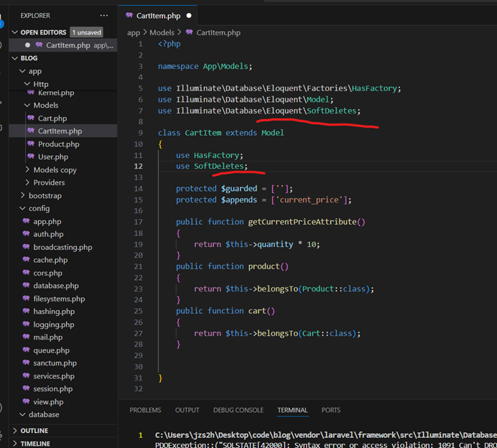
Task: Click the PHP icon beside sanctum.php
Action: pyautogui.click(x=26, y=363)
